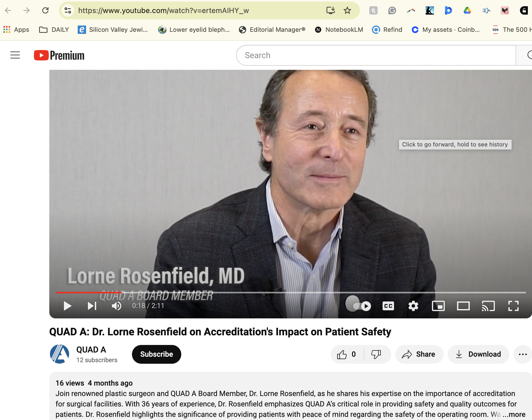Open Lower eyelid bleph... bookmark
This screenshot has height=420, width=532.
pyautogui.click(x=194, y=30)
